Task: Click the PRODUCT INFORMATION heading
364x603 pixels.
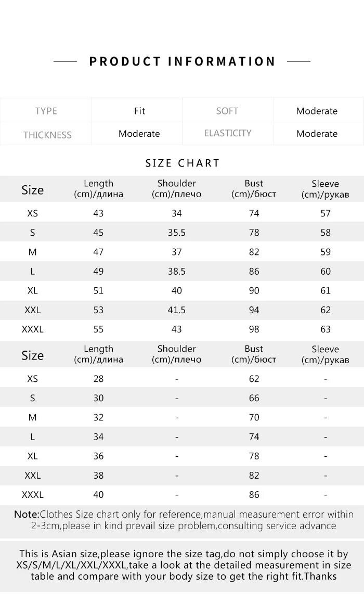Action: [x=182, y=61]
